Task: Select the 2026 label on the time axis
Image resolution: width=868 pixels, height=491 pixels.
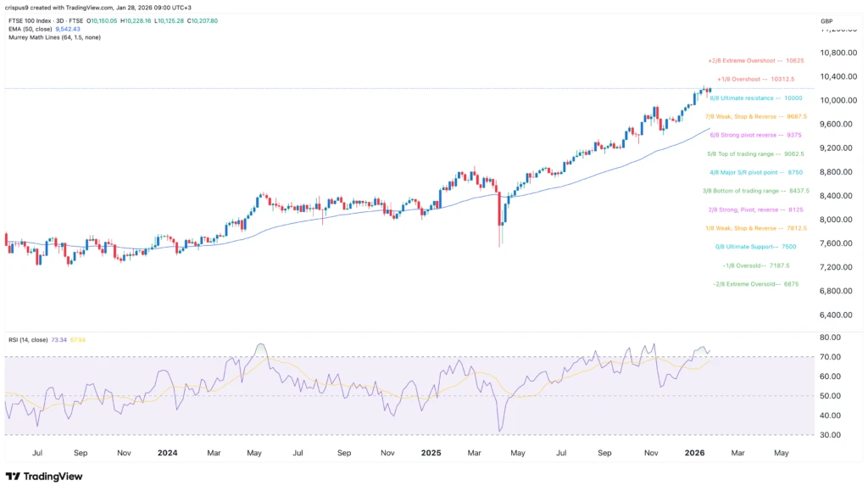Action: pos(695,453)
